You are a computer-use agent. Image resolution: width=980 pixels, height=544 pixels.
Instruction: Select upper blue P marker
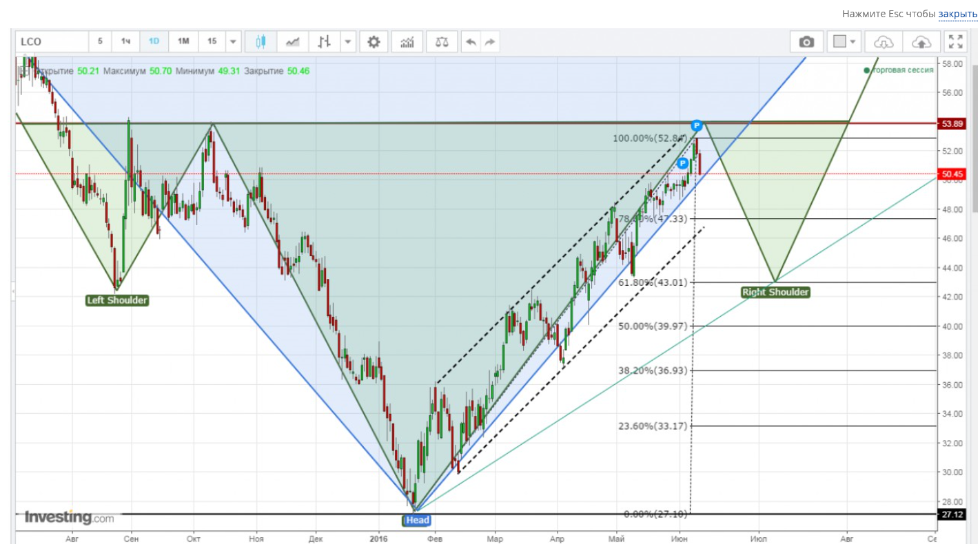click(697, 125)
